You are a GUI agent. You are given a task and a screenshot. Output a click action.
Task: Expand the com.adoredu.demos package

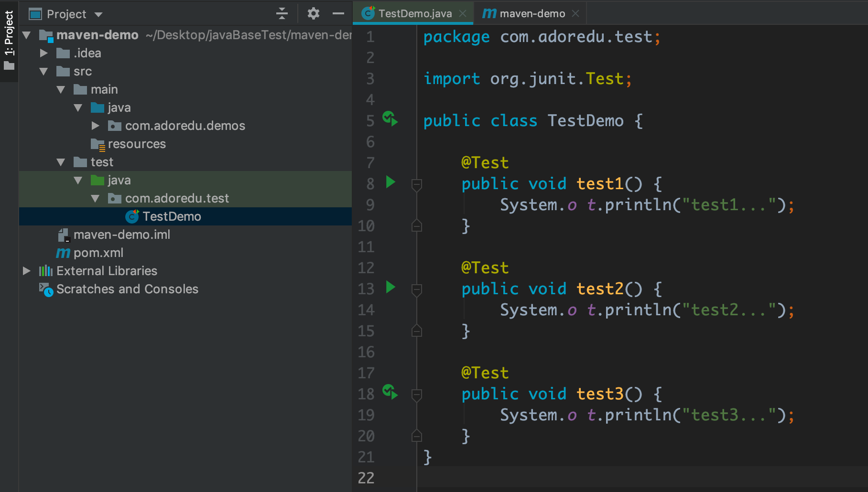point(96,126)
